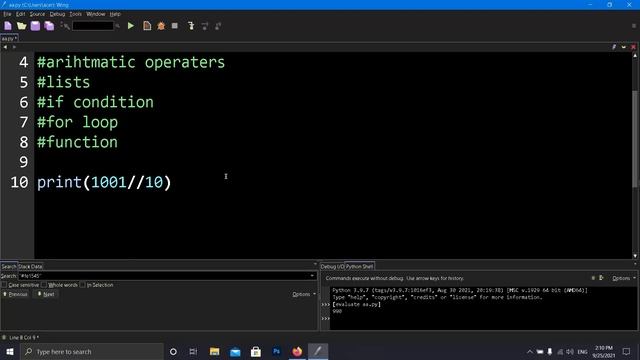This screenshot has height=360, width=640.
Task: Click the symbol search icon left of toolbar field
Action: pyautogui.click(x=65, y=26)
